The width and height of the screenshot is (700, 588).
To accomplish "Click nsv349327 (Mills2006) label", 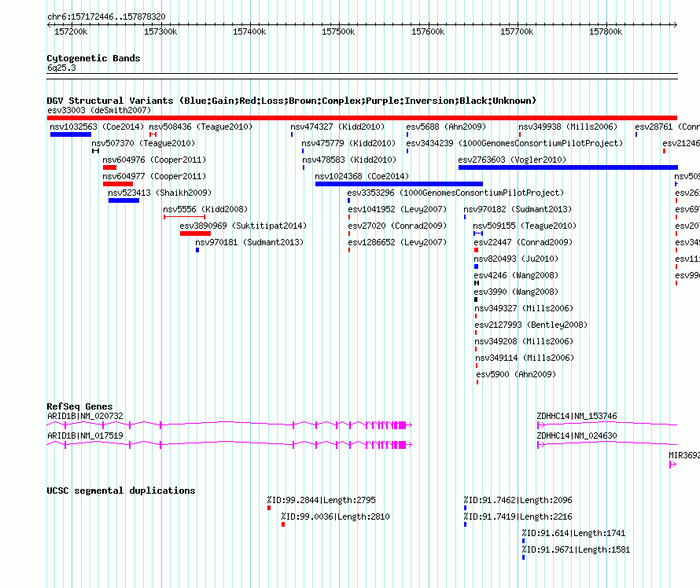I will pyautogui.click(x=524, y=308).
